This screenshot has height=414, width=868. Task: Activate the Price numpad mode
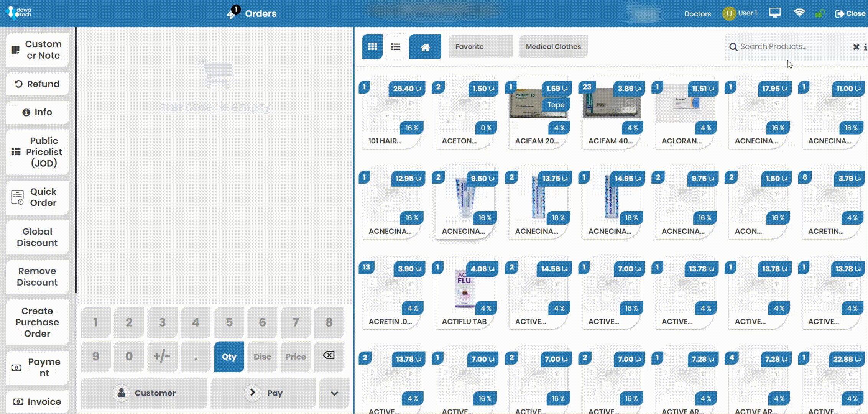point(296,356)
